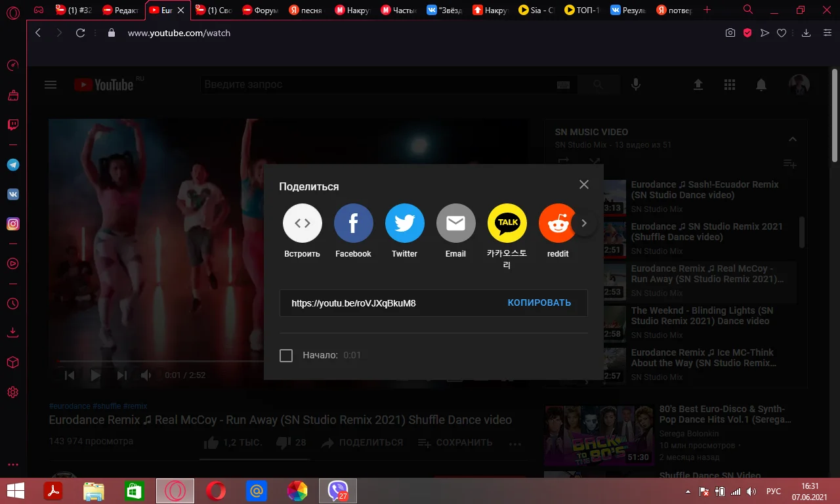Collapse the SN MUSIC VIDEO playlist
The height and width of the screenshot is (504, 840).
[x=792, y=139]
